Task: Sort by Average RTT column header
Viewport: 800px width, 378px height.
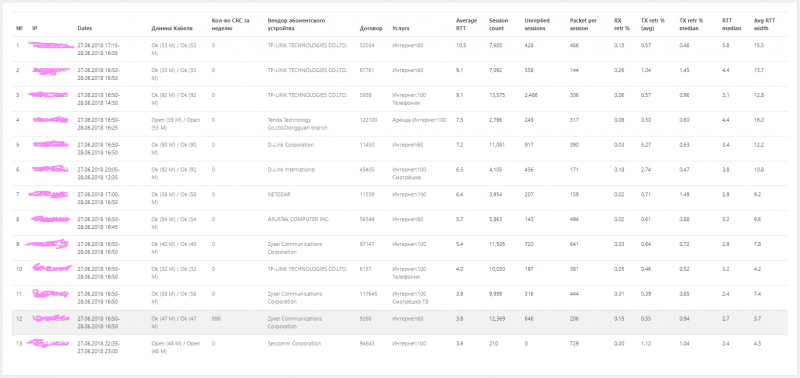Action: click(x=466, y=24)
